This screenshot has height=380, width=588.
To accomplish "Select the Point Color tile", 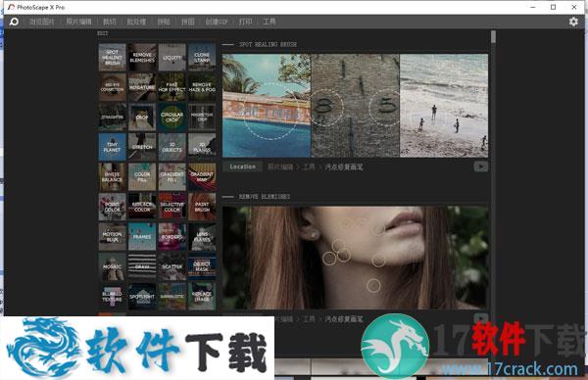I will 112,207.
